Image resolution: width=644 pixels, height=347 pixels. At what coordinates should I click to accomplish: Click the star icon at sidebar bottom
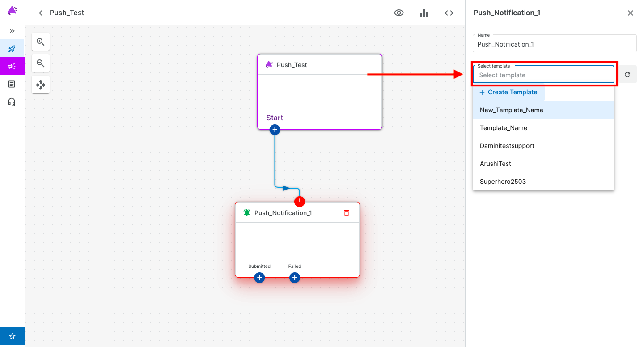pos(12,336)
